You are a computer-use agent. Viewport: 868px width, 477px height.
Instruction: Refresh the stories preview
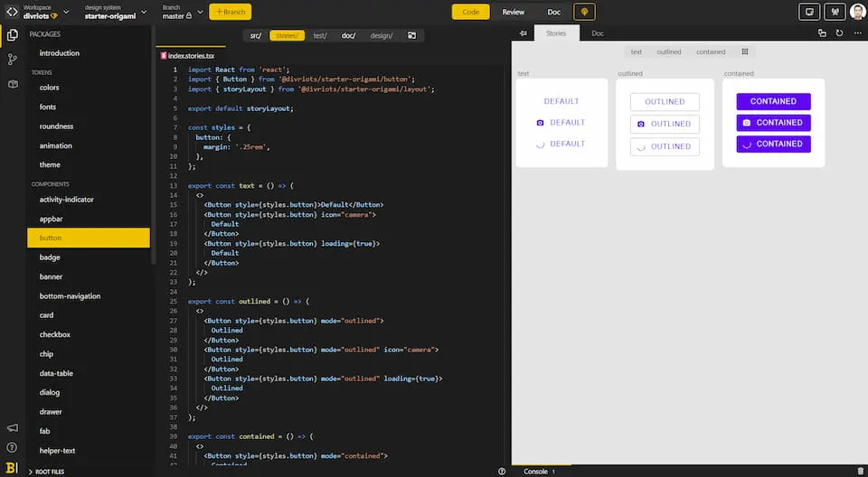click(840, 33)
